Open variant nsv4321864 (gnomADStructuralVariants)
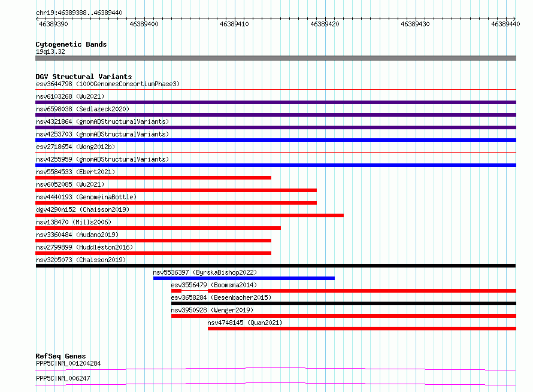 pyautogui.click(x=102, y=121)
